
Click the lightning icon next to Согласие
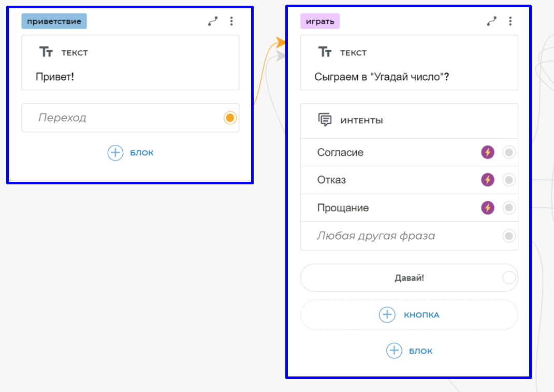point(488,152)
